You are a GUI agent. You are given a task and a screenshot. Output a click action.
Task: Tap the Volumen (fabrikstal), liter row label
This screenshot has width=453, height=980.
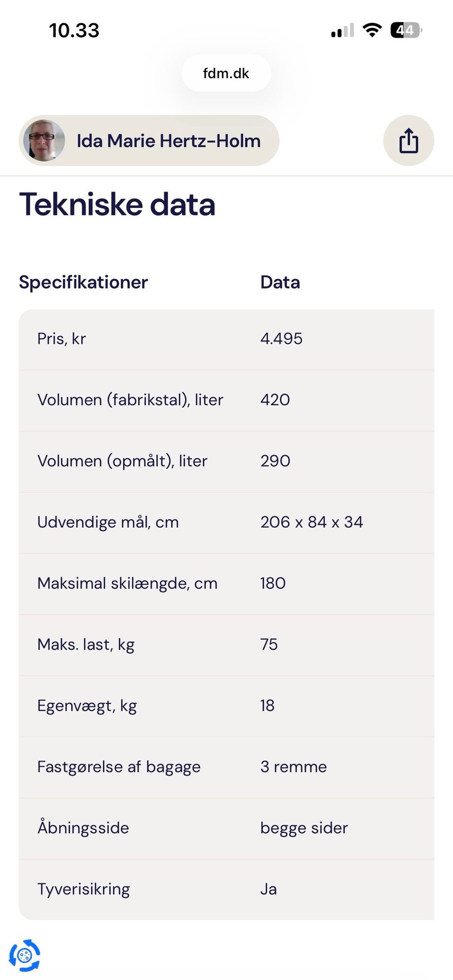point(130,400)
